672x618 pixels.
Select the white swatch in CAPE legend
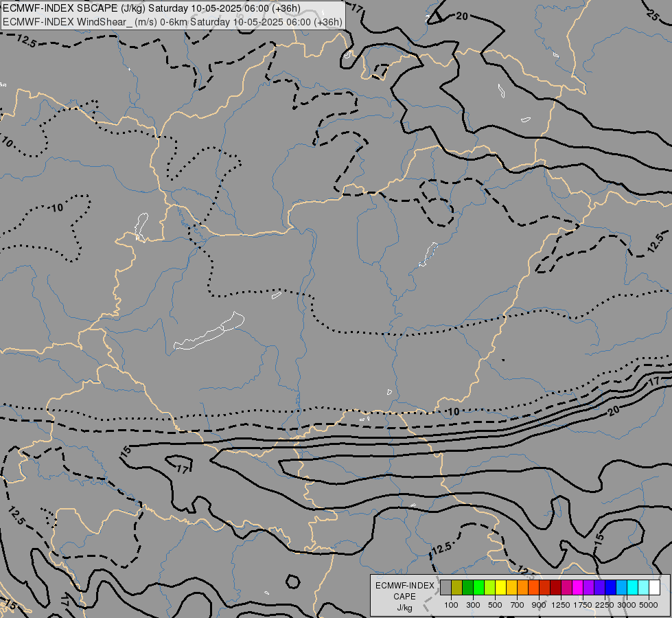click(654, 587)
